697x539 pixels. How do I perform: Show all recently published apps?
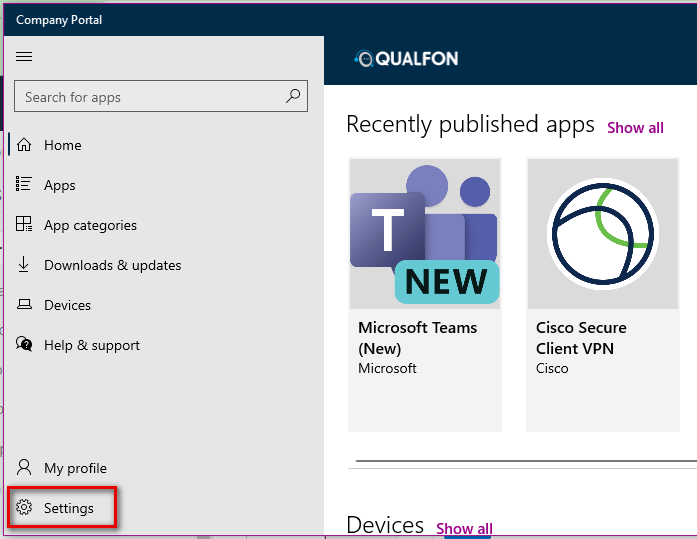[x=635, y=128]
